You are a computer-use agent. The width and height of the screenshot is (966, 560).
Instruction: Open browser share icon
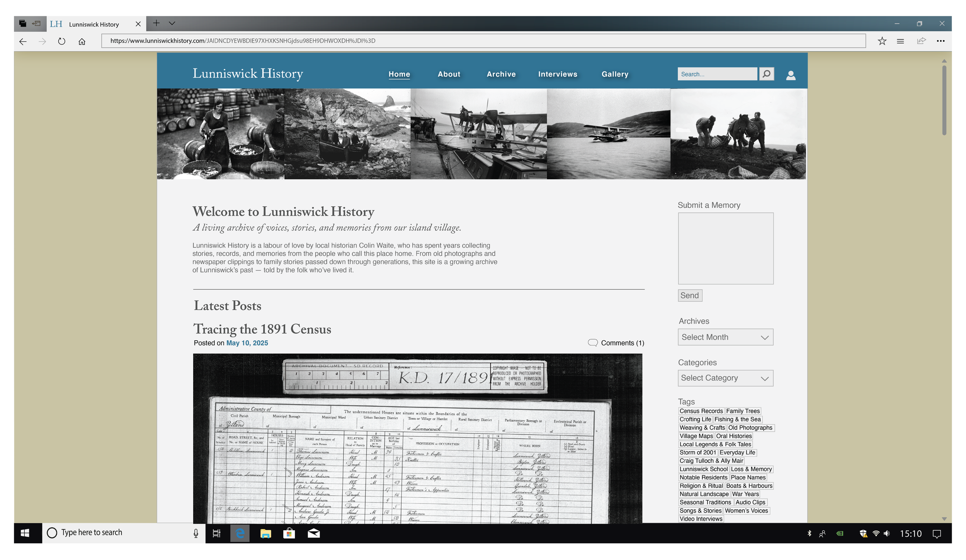coord(921,41)
